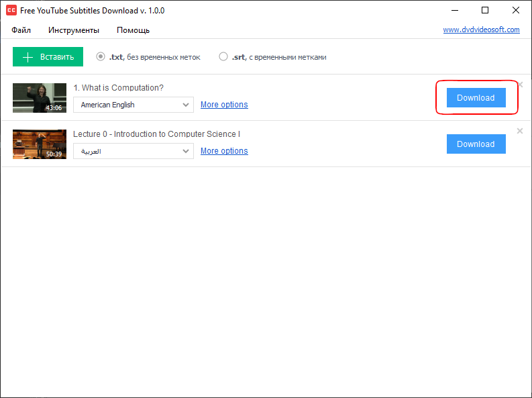Click the red CC app icon in title bar
This screenshot has width=532, height=398.
tap(11, 10)
